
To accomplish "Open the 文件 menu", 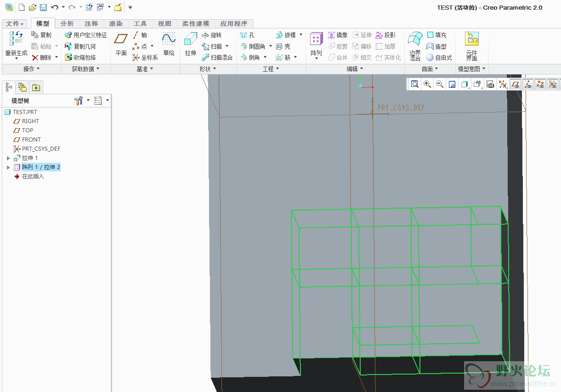I will [15, 23].
